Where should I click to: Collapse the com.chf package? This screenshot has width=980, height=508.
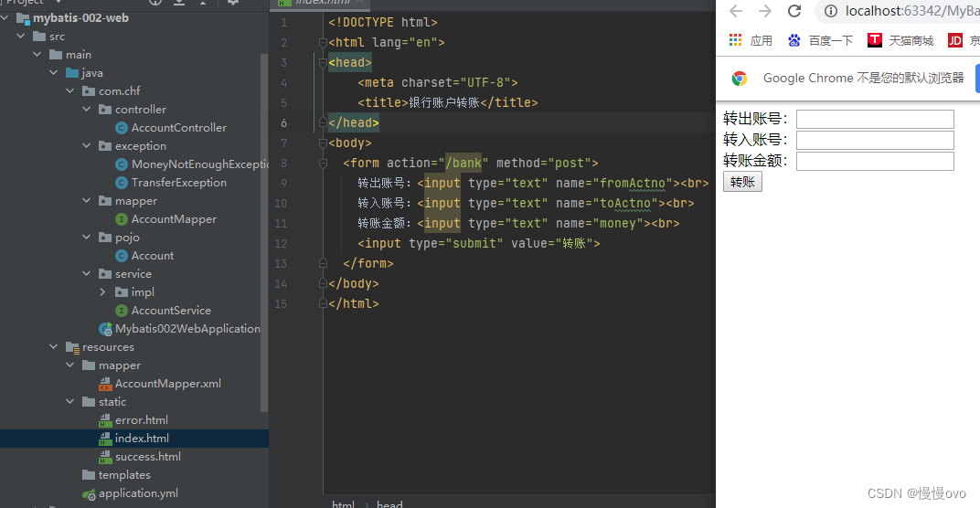tap(70, 91)
